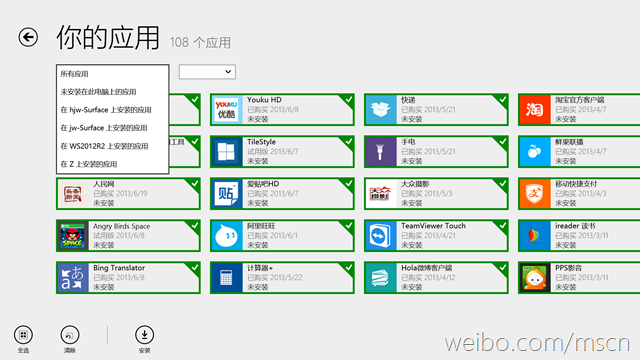Click the 阿里旺旺 title text
Viewport: 640px width, 360px height.
[261, 226]
